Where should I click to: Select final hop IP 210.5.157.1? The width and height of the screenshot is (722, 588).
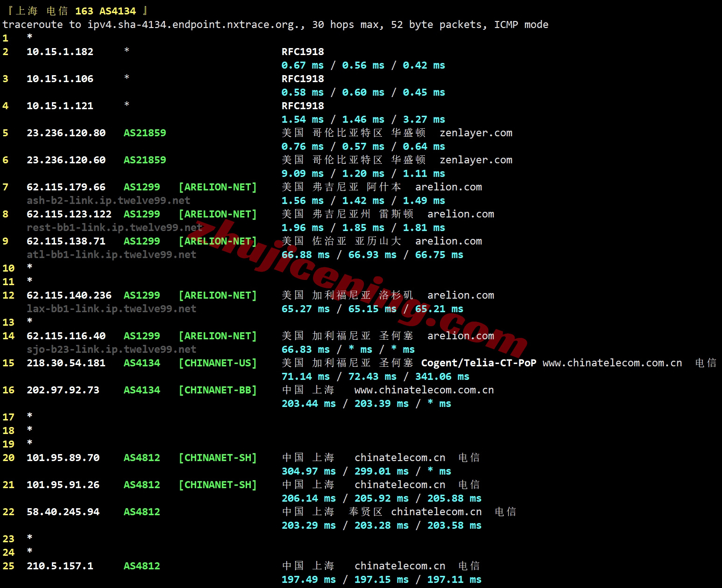click(60, 566)
